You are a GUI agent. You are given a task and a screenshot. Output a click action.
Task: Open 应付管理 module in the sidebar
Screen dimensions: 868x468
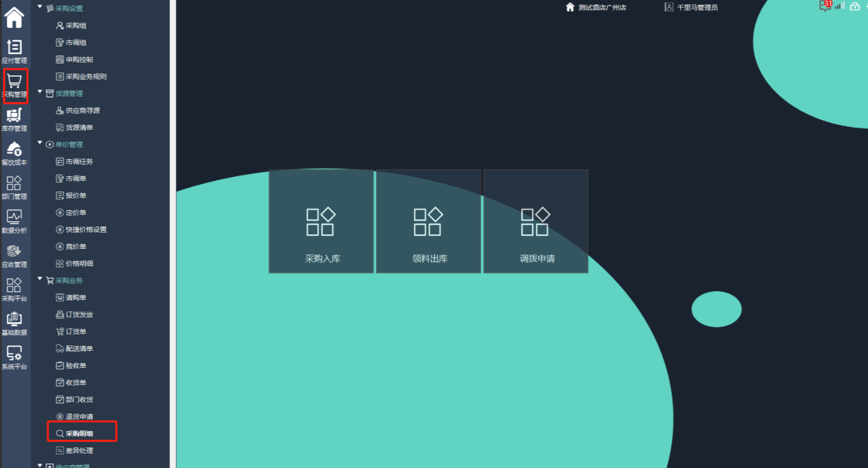click(14, 51)
